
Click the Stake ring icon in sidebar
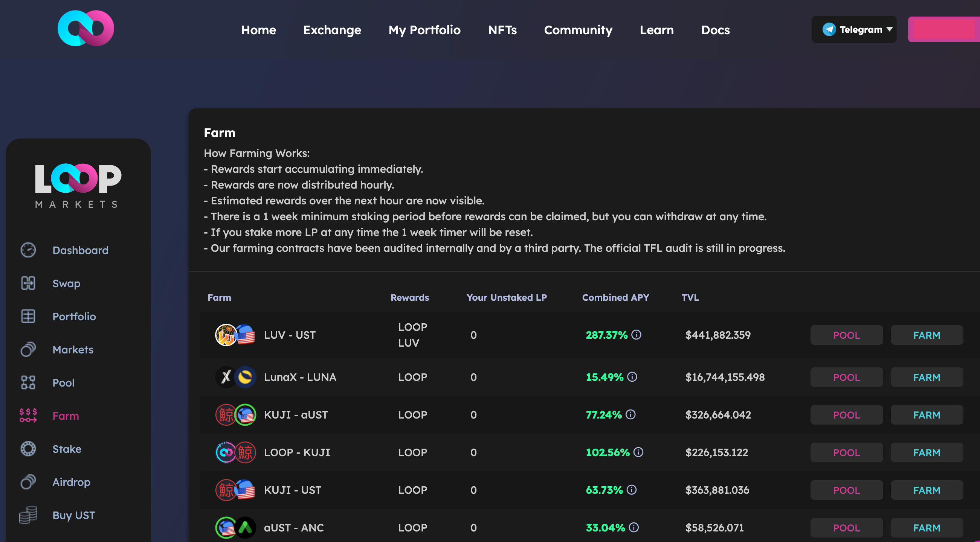pyautogui.click(x=28, y=449)
